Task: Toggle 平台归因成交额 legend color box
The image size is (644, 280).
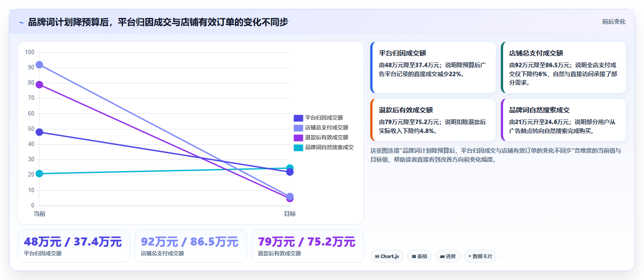Action: coord(298,118)
